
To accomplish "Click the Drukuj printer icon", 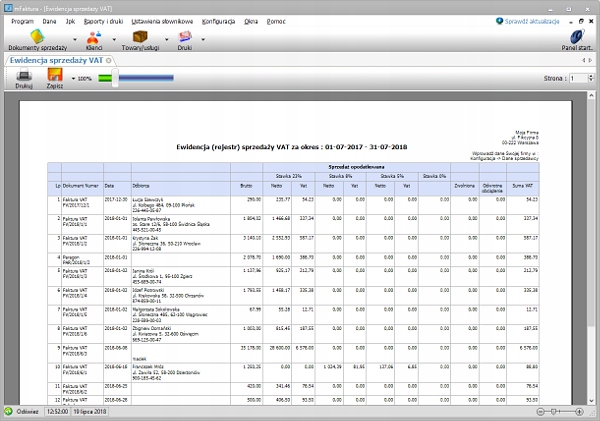I will coord(24,76).
